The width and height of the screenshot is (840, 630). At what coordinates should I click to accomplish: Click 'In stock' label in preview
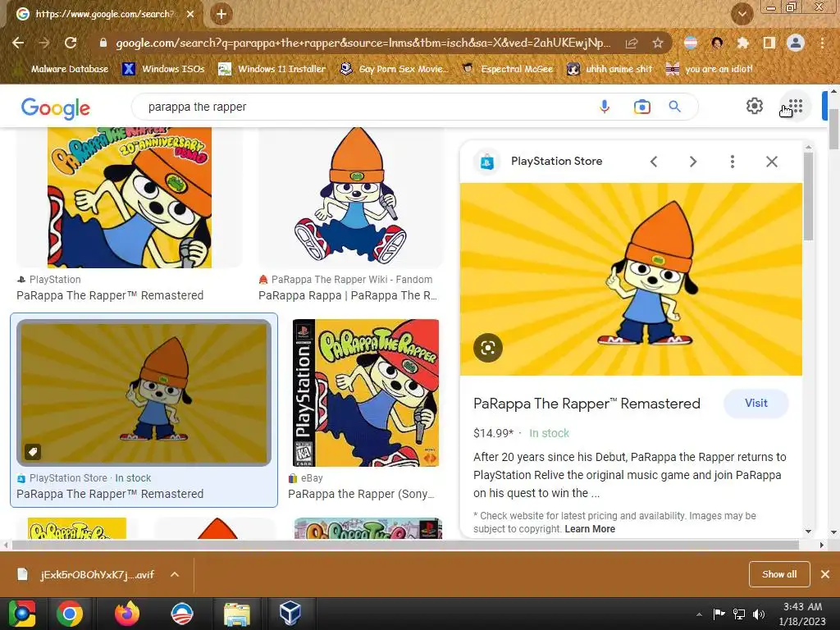tap(549, 433)
